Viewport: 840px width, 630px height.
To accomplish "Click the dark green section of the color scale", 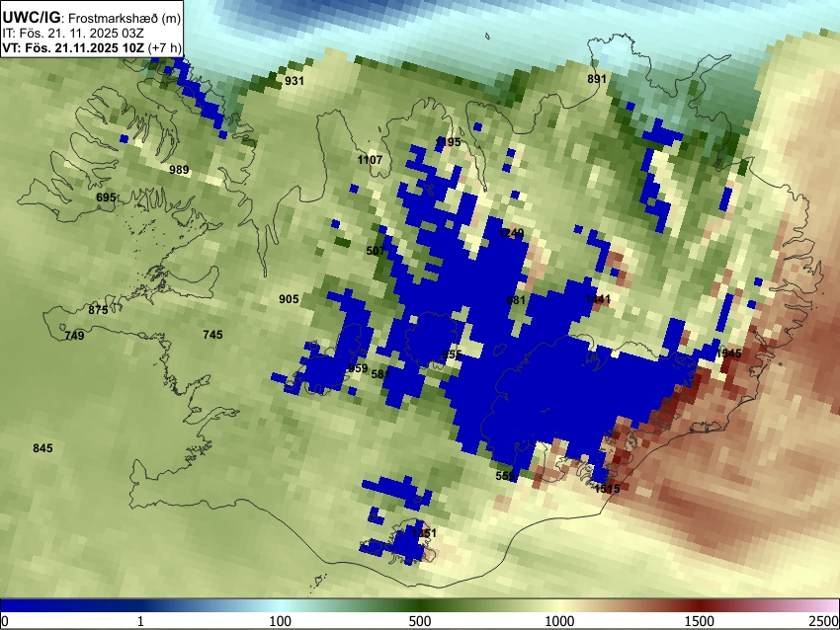I will click(420, 605).
